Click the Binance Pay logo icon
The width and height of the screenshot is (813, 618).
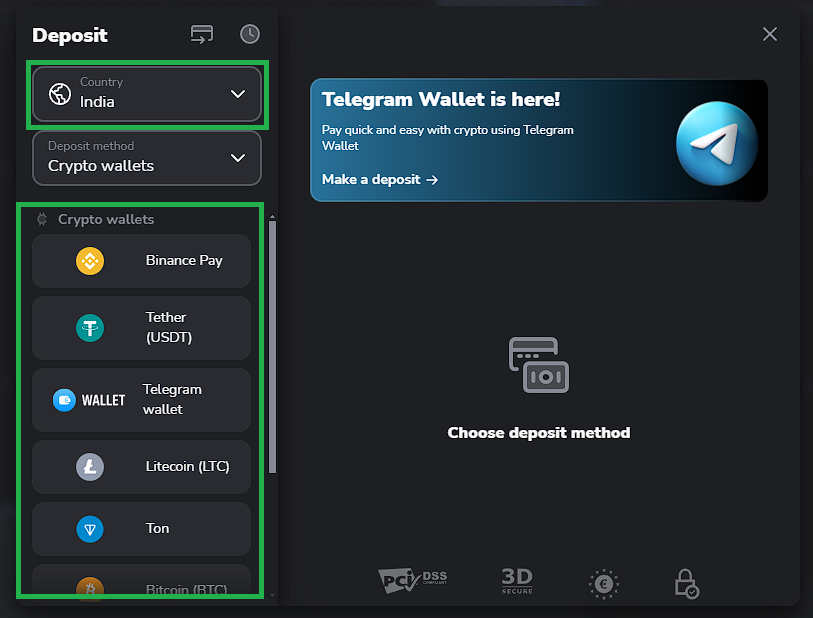(90, 261)
